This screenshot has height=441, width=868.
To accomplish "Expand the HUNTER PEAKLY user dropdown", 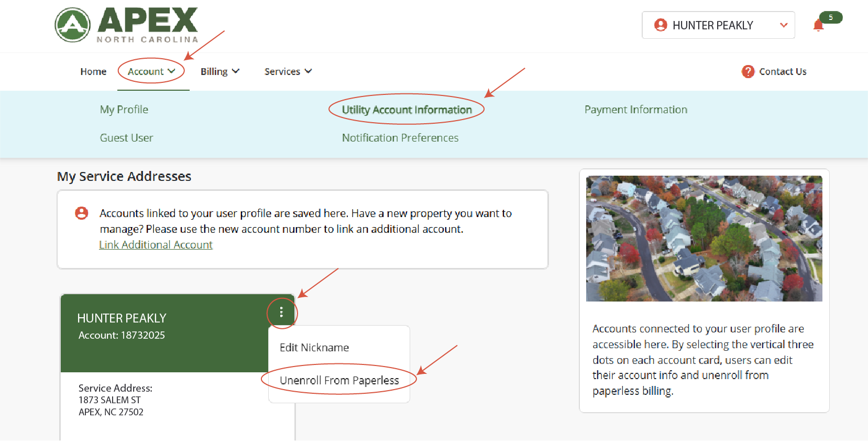I will click(783, 25).
